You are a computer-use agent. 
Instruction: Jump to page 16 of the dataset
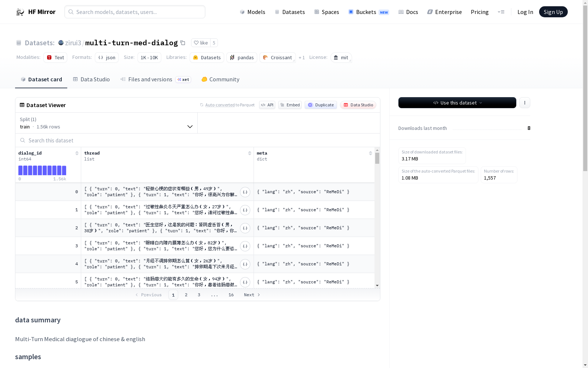(x=231, y=295)
